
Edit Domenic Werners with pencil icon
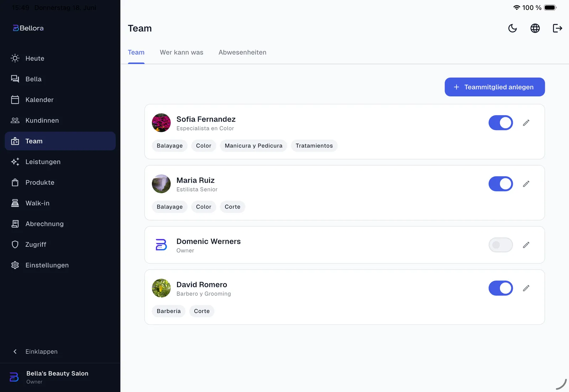click(x=526, y=245)
